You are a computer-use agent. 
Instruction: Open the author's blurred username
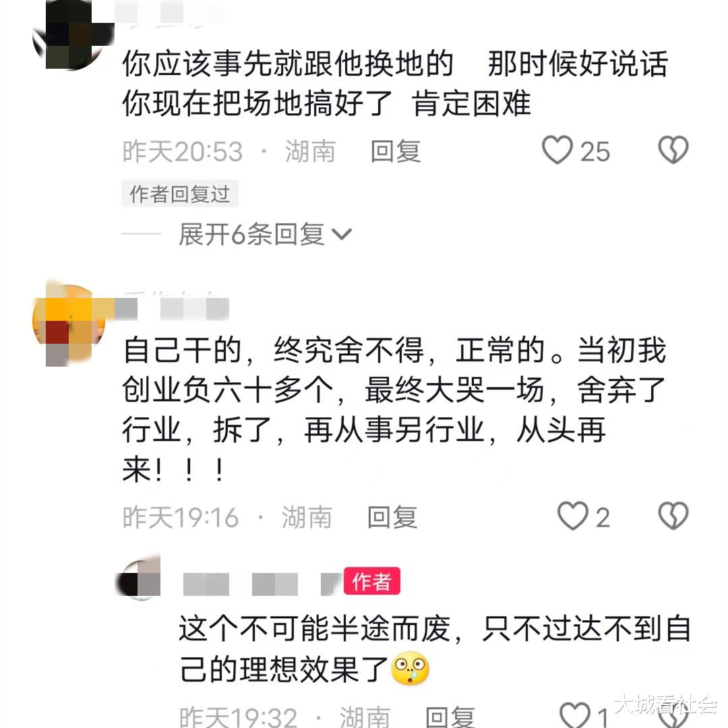262,583
